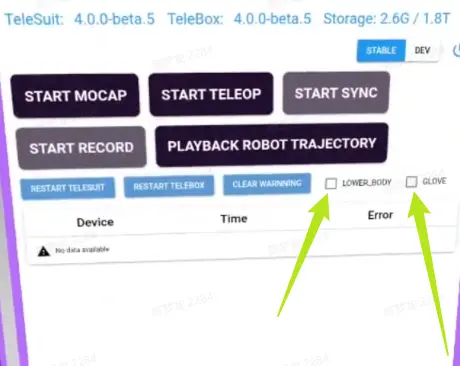Start teleoperation with START TELEOP
The image size is (460, 366).
point(211,94)
